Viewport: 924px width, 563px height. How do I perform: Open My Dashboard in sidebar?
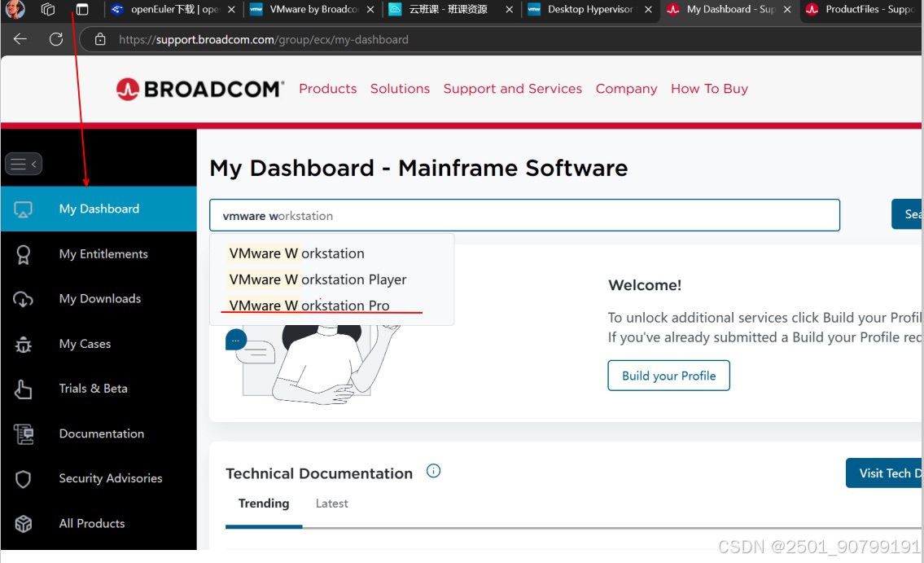[99, 209]
